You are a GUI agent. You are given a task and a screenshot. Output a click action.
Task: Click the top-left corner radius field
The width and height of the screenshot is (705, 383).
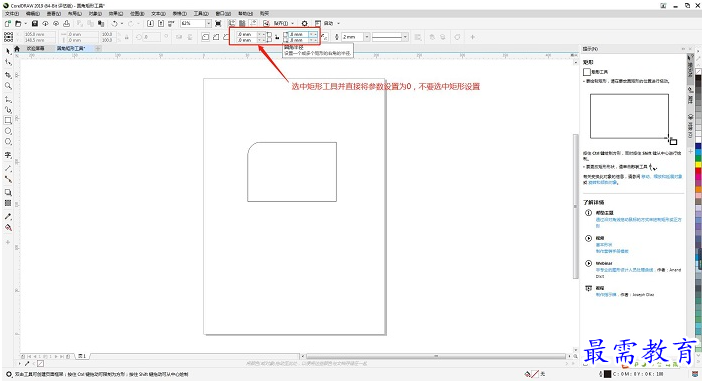[x=246, y=34]
